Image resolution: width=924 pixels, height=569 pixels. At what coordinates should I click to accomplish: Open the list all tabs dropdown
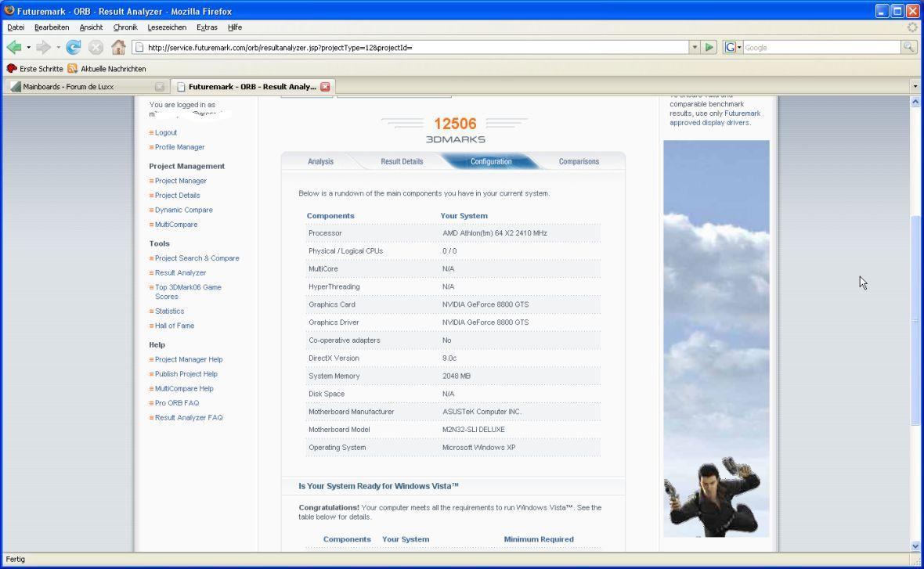pyautogui.click(x=915, y=87)
